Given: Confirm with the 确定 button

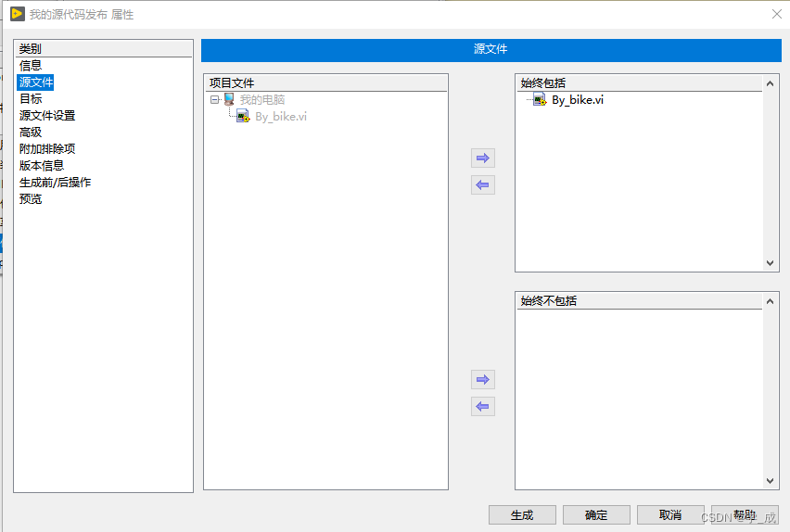Looking at the screenshot, I should tap(596, 515).
